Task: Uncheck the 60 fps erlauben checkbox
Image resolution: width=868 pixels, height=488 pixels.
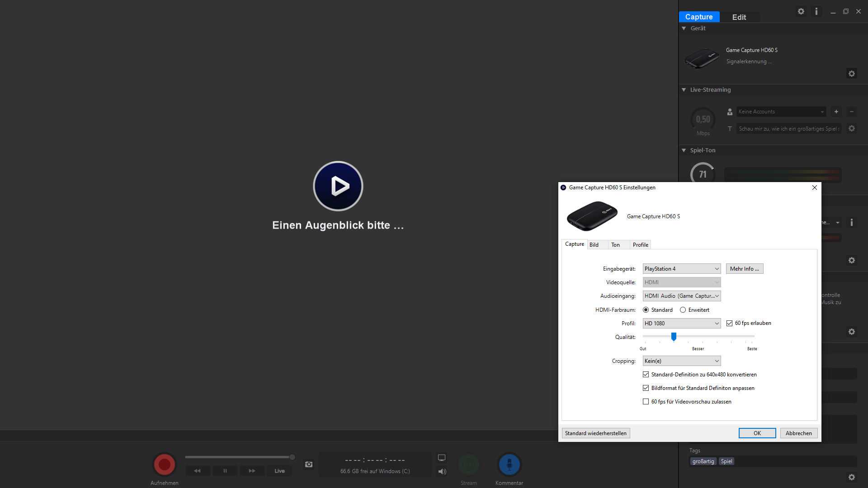Action: (x=729, y=323)
